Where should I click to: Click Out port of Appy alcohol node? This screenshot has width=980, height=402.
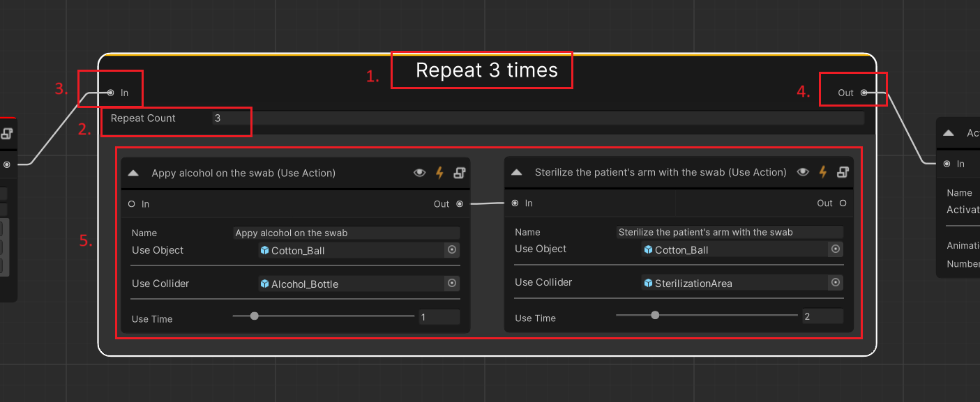(x=459, y=204)
